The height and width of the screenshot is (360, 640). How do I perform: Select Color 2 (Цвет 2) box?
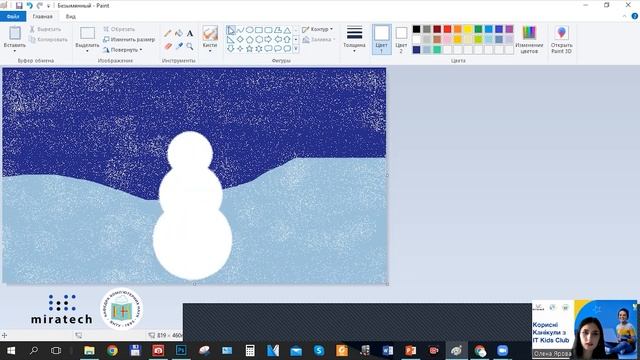pyautogui.click(x=401, y=40)
